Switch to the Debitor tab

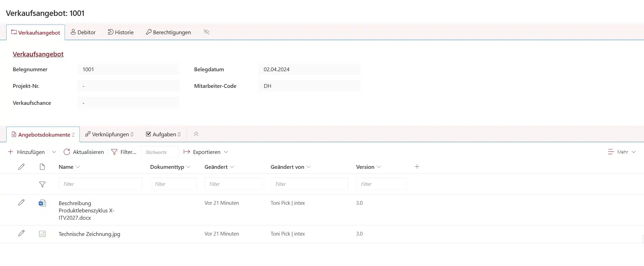coord(83,32)
